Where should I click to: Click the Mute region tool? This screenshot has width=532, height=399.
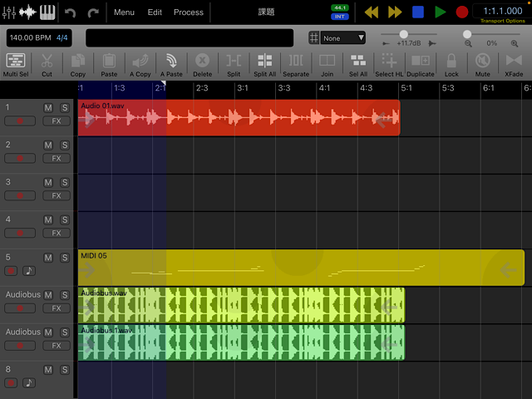point(482,65)
